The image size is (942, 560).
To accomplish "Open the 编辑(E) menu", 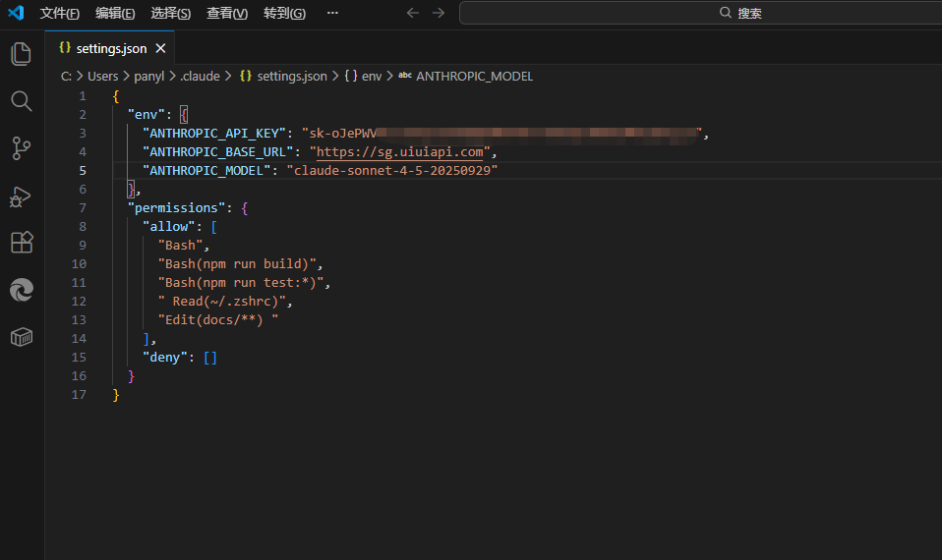I will click(115, 13).
